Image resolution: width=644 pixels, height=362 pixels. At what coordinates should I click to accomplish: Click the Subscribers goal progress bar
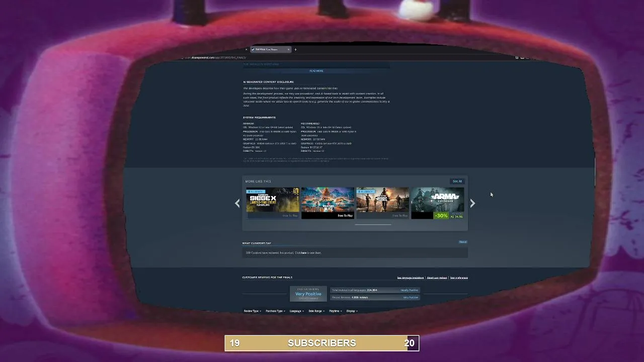coord(321,343)
